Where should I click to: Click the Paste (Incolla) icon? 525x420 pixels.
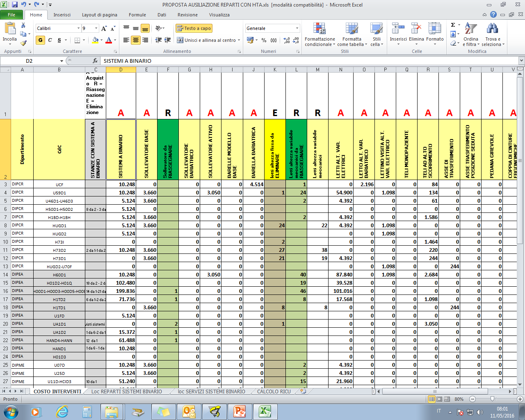(9, 29)
